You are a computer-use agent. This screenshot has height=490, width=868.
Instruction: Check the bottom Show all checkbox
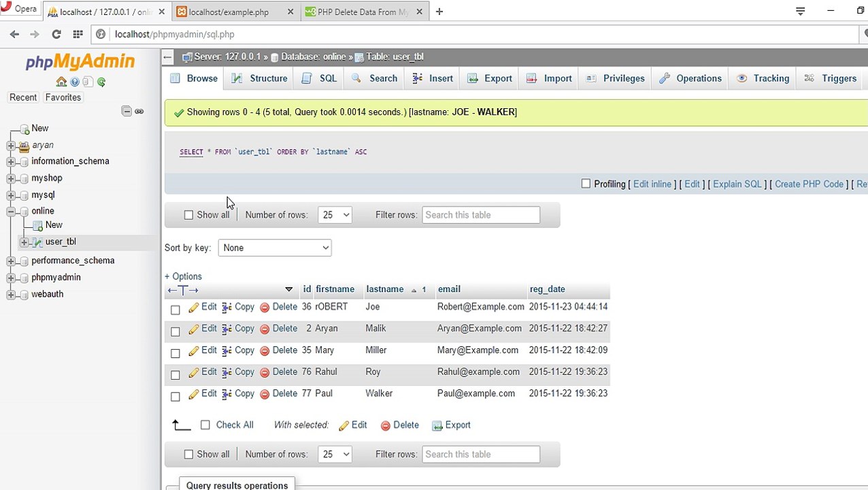click(189, 455)
